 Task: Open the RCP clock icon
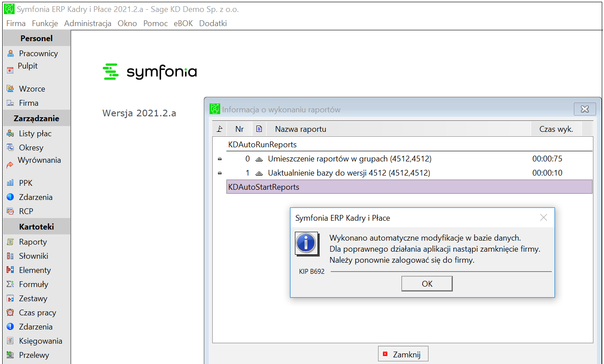(x=11, y=211)
